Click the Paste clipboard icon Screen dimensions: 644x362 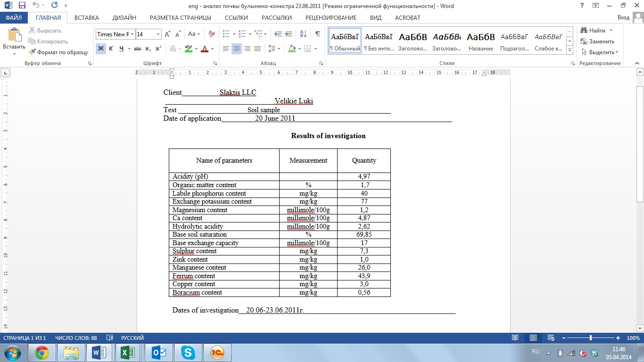click(x=14, y=35)
